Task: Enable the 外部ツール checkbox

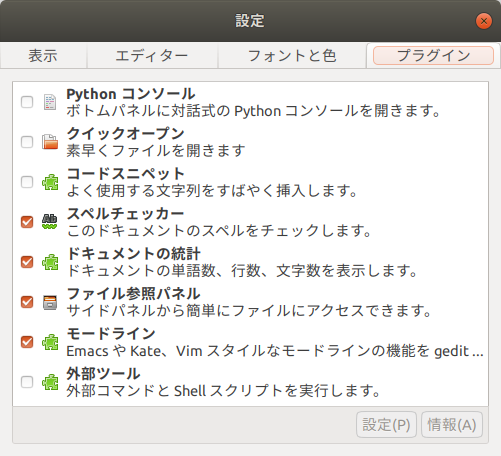Action: [x=27, y=382]
